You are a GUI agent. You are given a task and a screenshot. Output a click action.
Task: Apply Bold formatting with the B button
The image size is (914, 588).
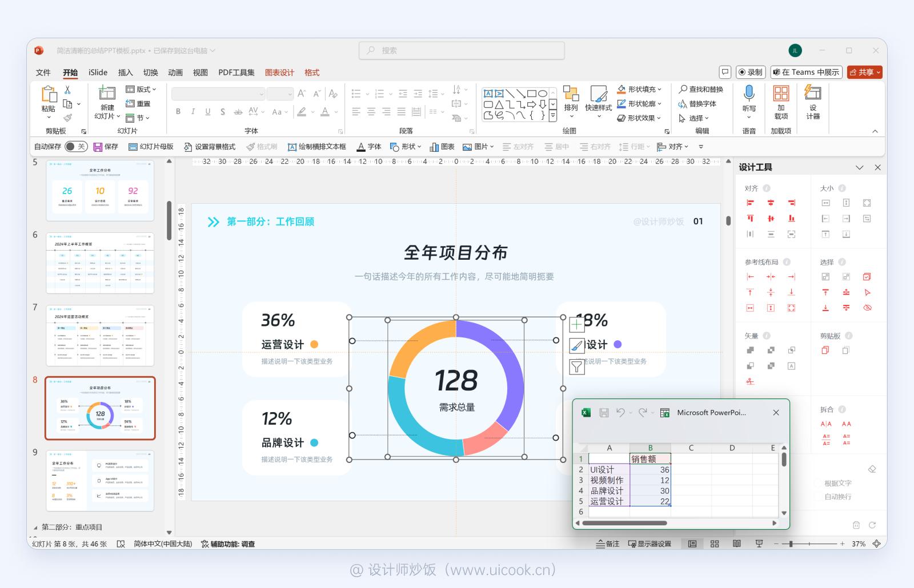pyautogui.click(x=178, y=111)
